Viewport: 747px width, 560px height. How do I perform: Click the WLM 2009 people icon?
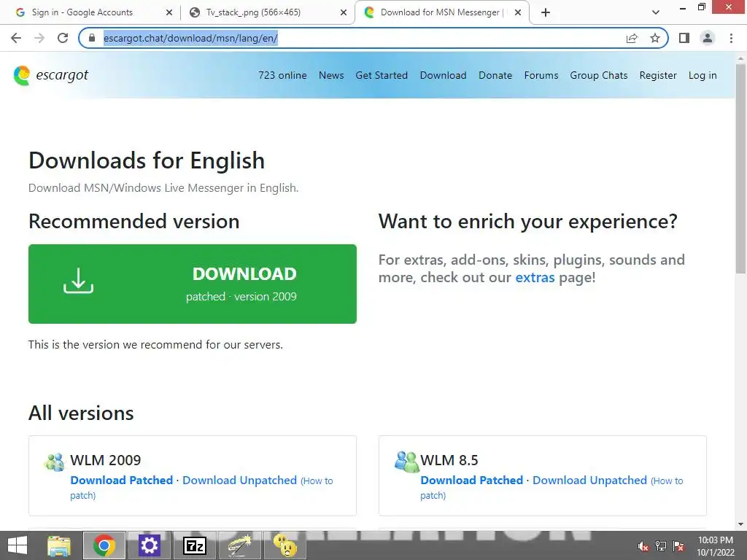[54, 462]
